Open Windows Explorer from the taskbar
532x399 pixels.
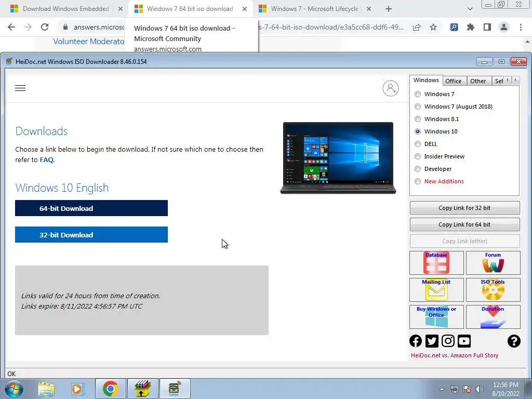(46, 389)
